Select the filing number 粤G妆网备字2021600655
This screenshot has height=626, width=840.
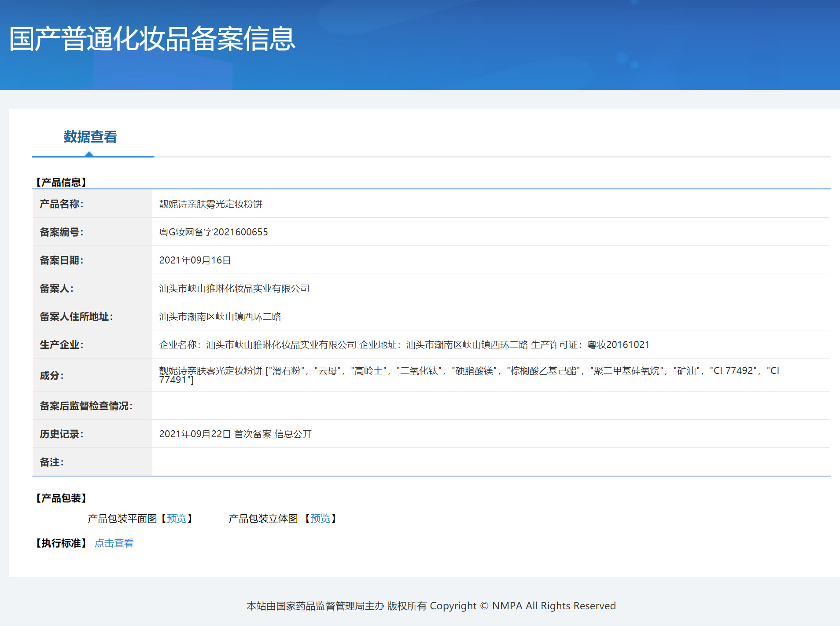(x=214, y=232)
